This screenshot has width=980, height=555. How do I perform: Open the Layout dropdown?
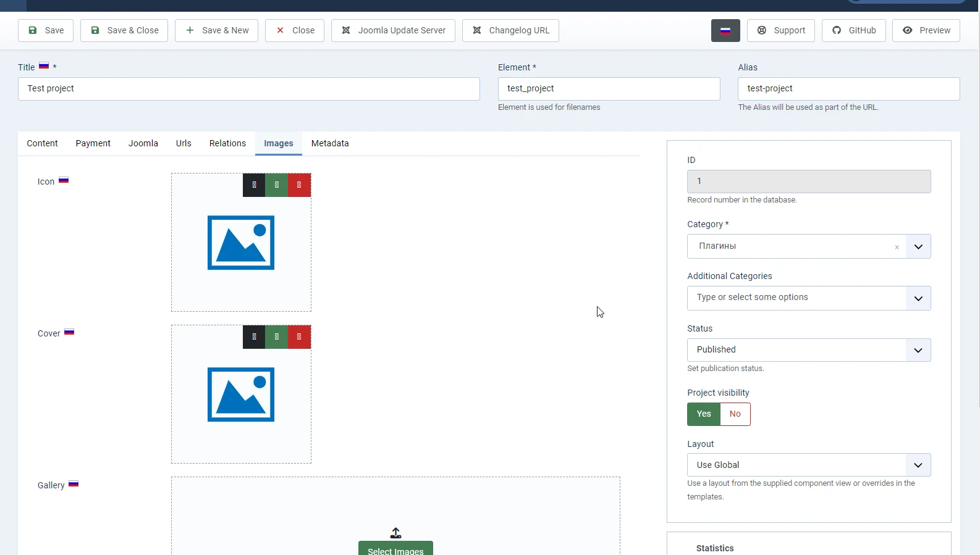point(809,465)
